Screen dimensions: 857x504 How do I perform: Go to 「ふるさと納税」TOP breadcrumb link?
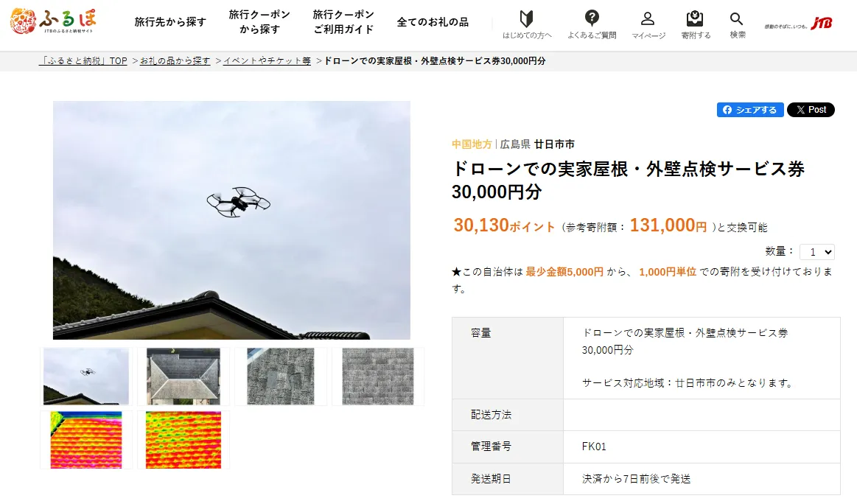83,61
